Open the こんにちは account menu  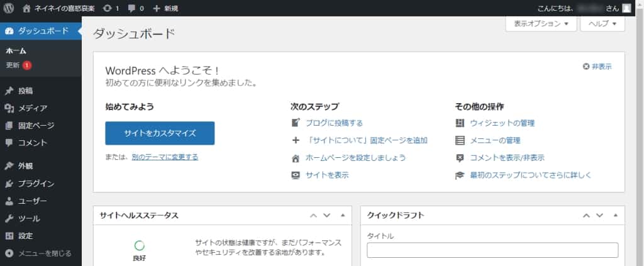[x=584, y=8]
